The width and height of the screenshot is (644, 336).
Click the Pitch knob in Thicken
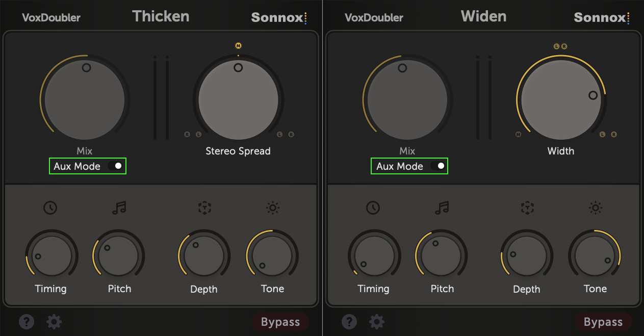118,255
